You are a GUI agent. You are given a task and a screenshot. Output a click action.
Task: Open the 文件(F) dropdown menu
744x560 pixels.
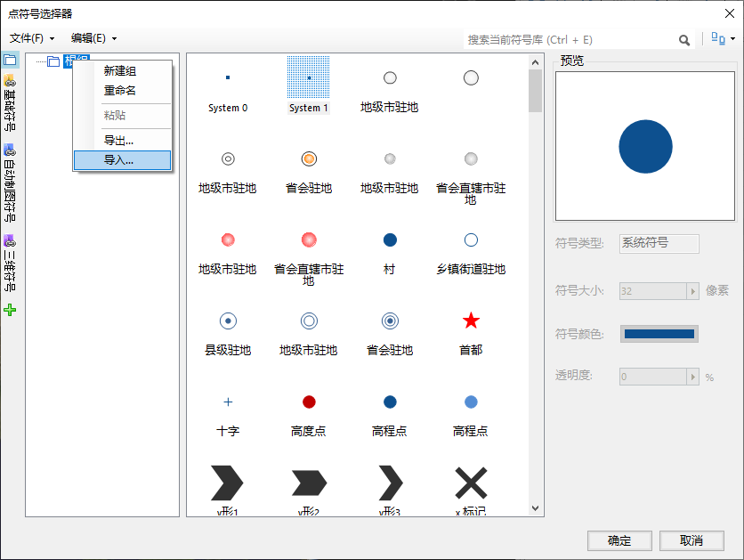coord(32,38)
